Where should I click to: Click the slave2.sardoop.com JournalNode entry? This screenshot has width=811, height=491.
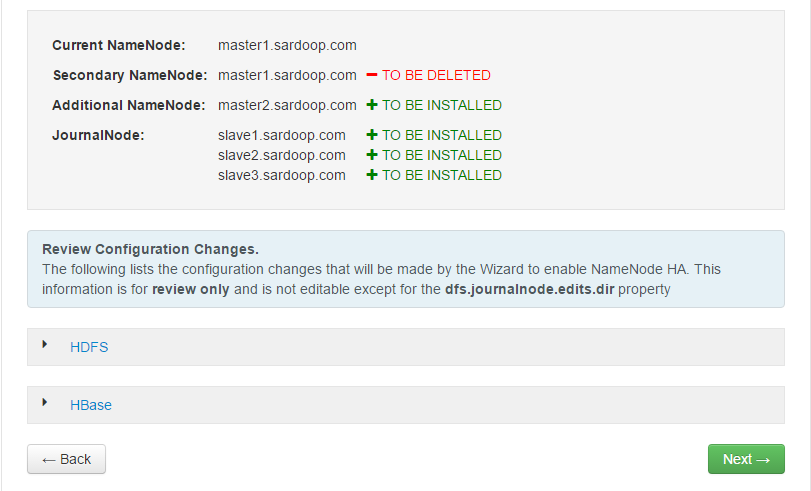point(282,155)
